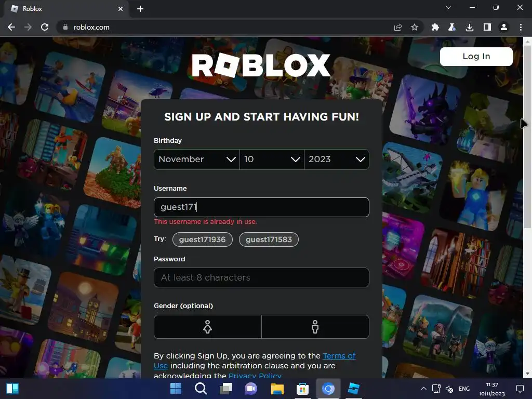
Task: Choose suggested username guest171936
Action: click(203, 240)
